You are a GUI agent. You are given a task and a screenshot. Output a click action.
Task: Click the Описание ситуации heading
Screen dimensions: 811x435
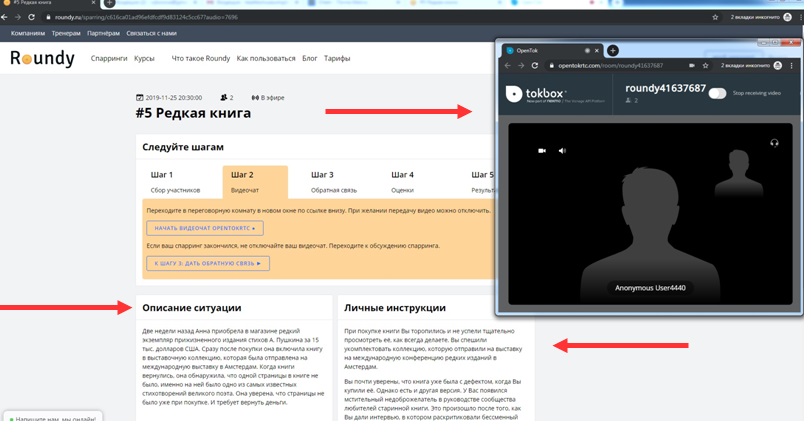point(192,308)
